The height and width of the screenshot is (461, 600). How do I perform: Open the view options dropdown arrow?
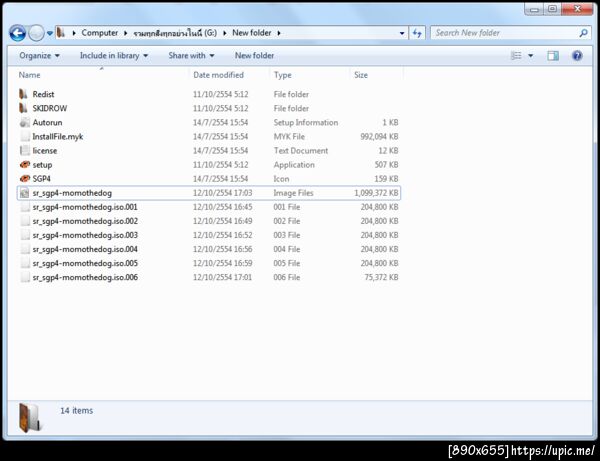[x=530, y=56]
